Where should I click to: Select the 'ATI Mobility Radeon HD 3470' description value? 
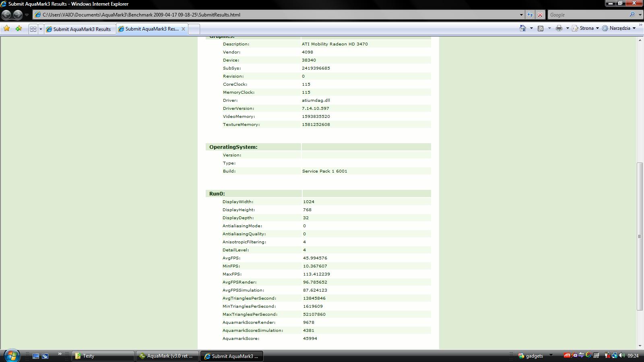(335, 44)
